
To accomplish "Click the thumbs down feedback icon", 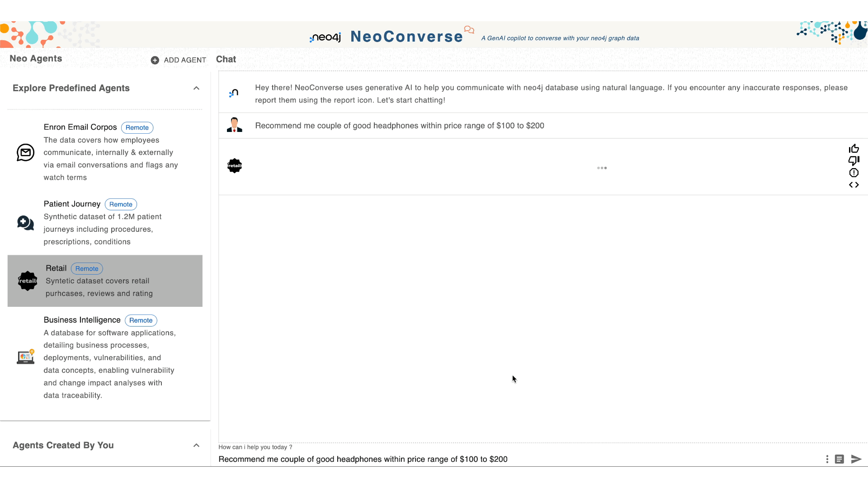I will (854, 161).
